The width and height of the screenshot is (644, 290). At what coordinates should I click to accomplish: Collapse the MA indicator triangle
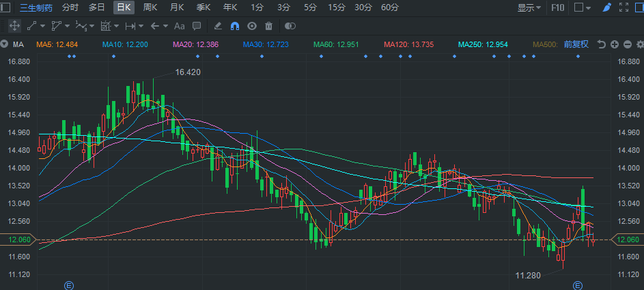point(4,44)
